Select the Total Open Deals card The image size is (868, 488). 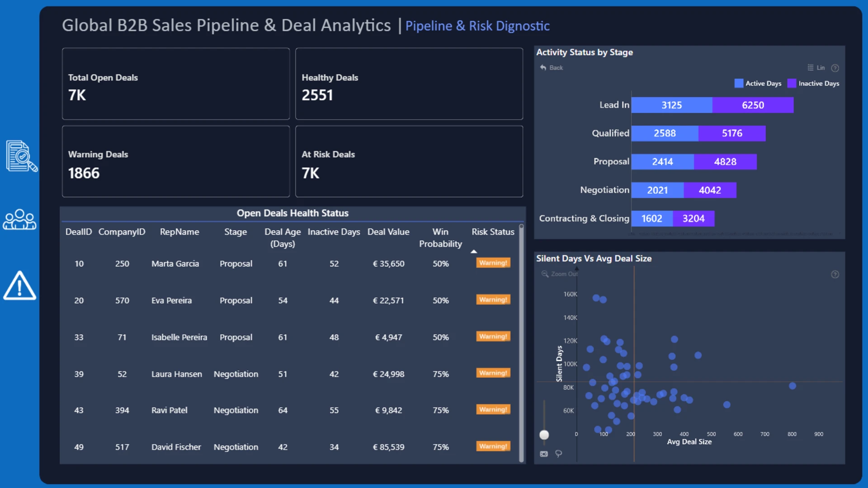click(x=176, y=84)
